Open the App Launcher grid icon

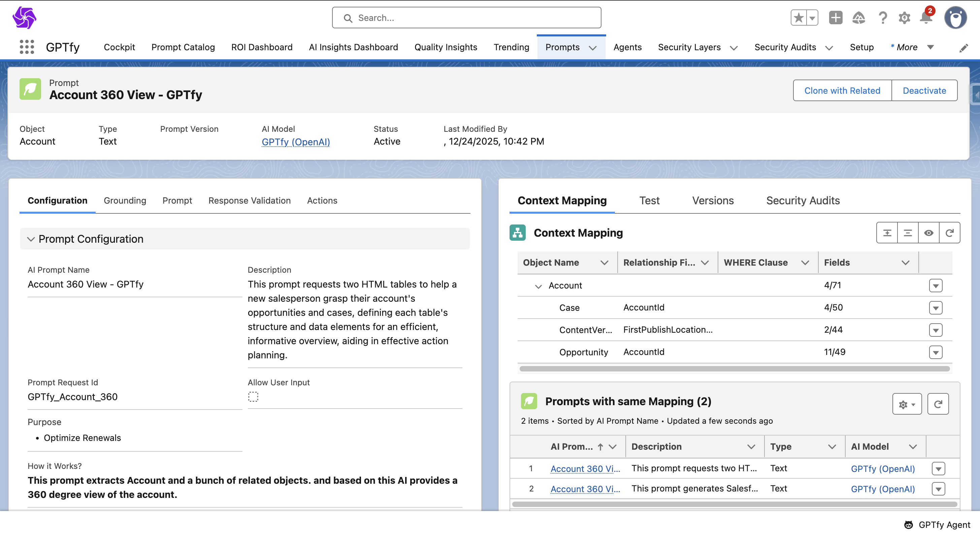(x=27, y=47)
